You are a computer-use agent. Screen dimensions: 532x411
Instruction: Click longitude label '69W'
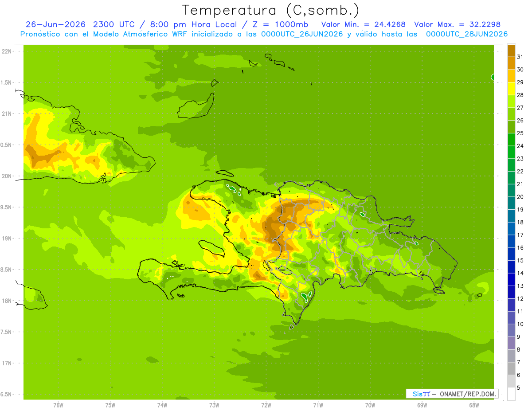[x=422, y=405]
